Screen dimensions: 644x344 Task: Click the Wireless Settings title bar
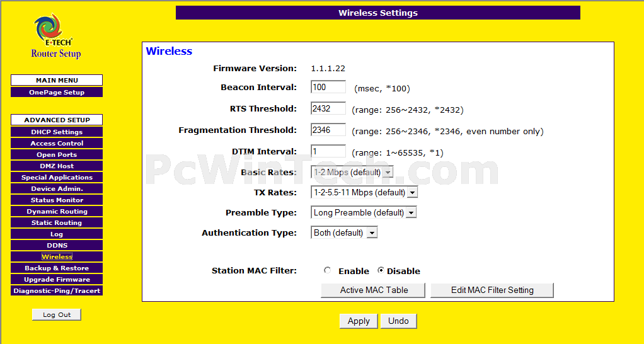coord(378,13)
